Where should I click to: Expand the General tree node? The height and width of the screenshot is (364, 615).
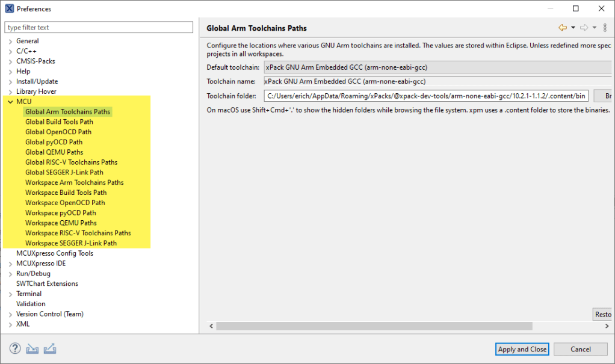(x=10, y=42)
